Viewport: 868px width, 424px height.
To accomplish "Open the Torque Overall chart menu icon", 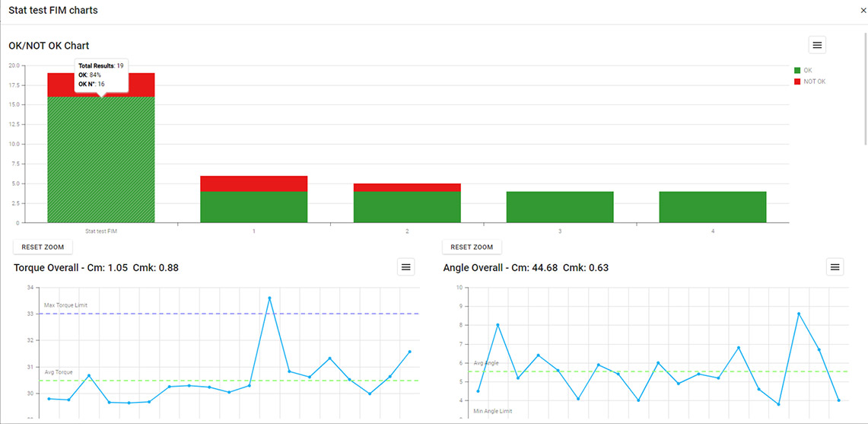I will [x=405, y=267].
